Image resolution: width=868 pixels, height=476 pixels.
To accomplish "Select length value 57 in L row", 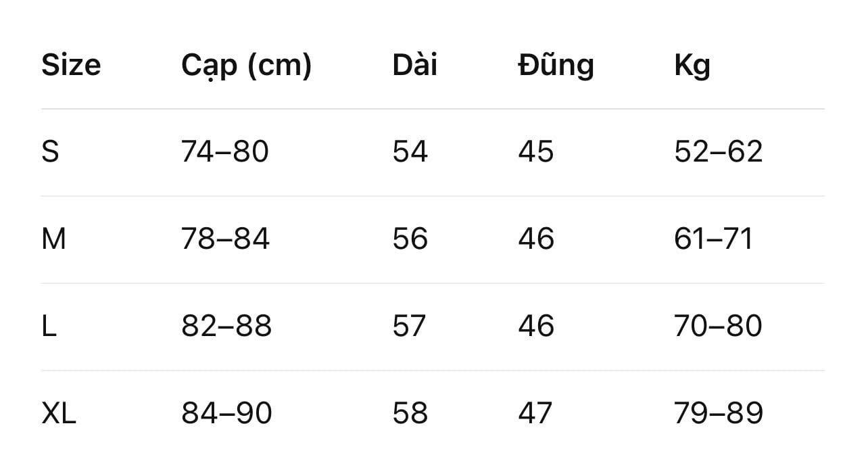I will 409,326.
